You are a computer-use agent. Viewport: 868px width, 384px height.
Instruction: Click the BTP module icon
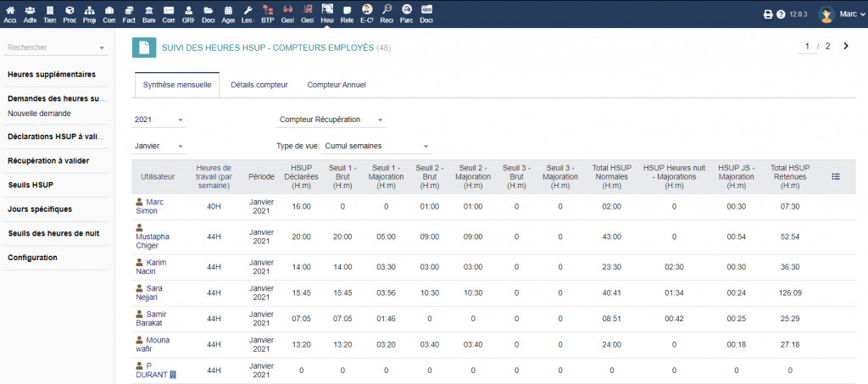268,14
